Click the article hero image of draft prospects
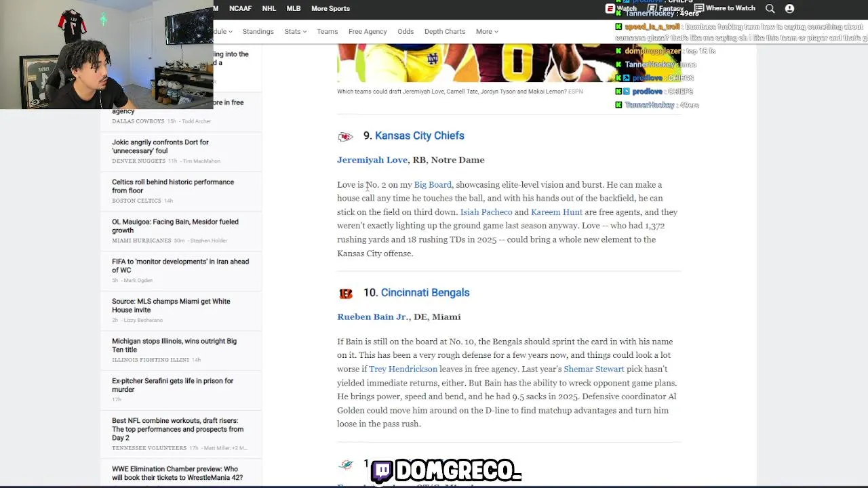868x488 pixels. 509,62
